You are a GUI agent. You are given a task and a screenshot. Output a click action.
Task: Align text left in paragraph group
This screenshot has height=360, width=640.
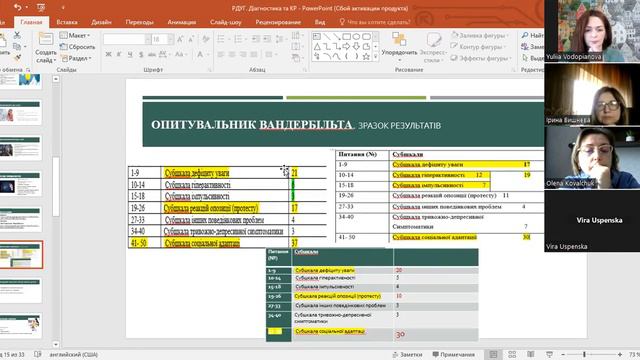click(221, 54)
